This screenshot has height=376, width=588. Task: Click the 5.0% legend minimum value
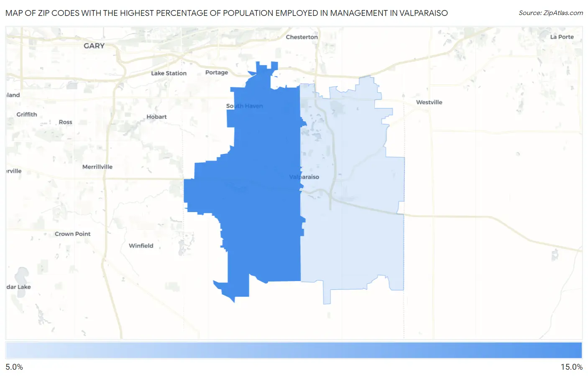(14, 367)
